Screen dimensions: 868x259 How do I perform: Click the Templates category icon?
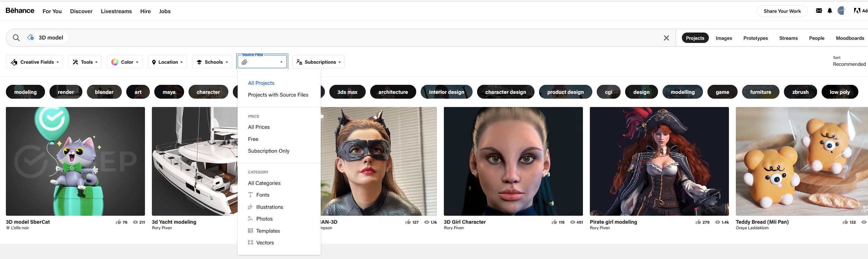click(x=250, y=231)
